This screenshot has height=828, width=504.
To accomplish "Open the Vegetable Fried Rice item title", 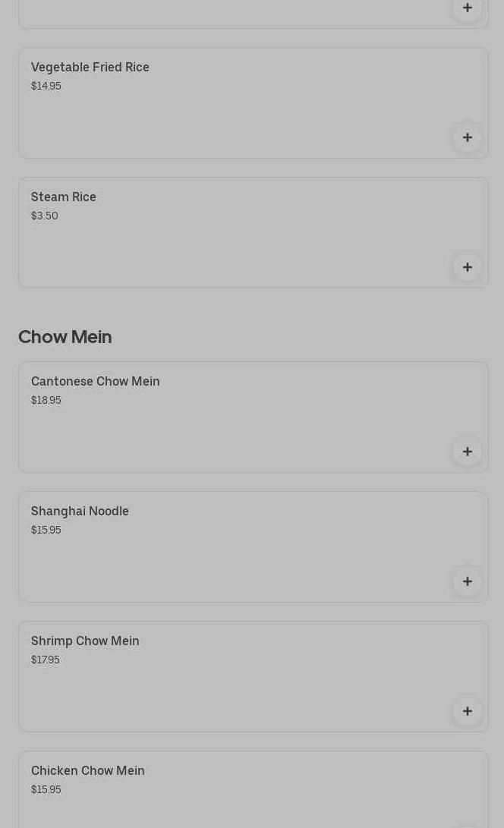I will 90,68.
